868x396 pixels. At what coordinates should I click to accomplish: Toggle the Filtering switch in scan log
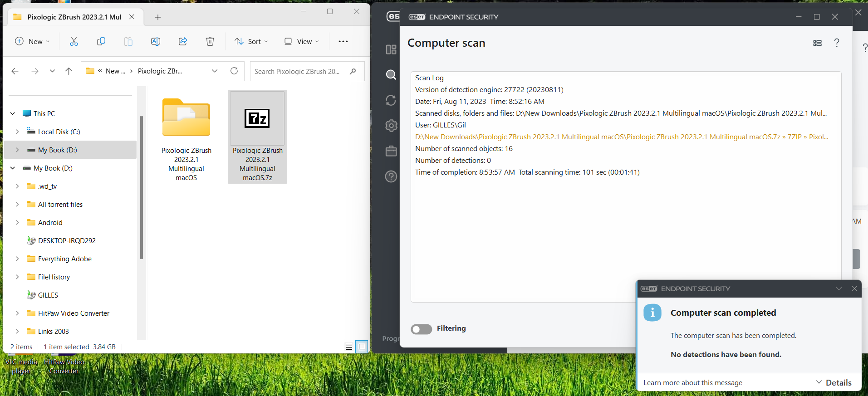422,329
